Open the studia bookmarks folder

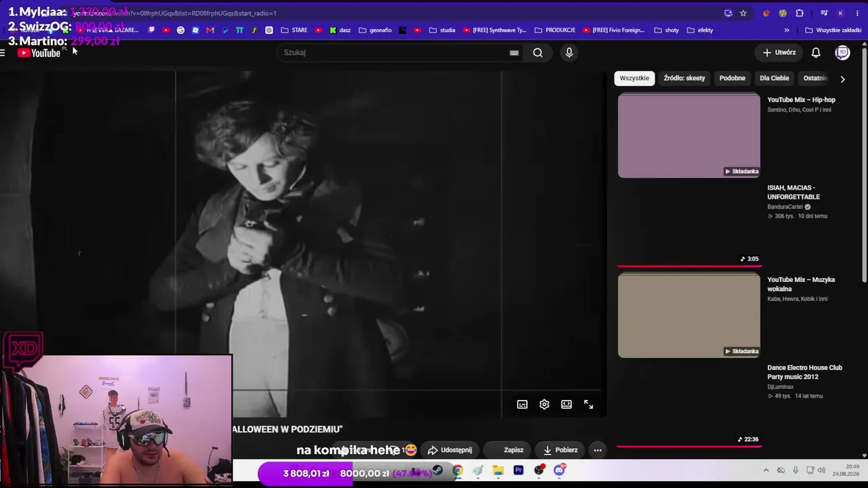[x=442, y=30]
